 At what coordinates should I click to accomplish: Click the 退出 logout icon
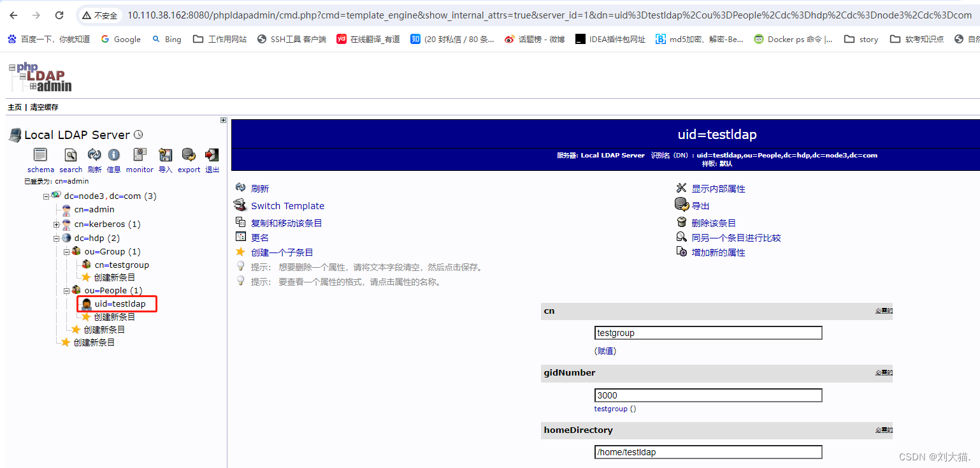click(x=212, y=155)
